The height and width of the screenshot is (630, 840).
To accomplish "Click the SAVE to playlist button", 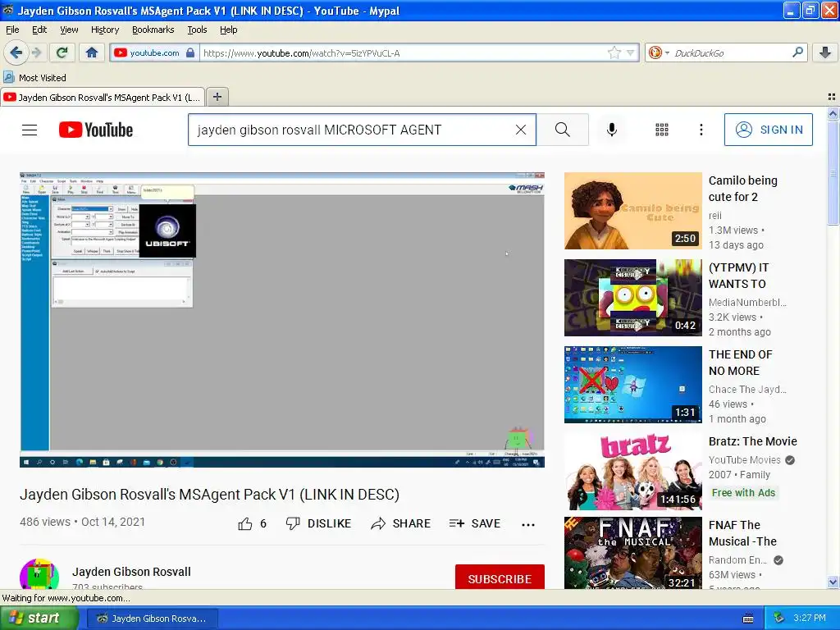I will [475, 523].
